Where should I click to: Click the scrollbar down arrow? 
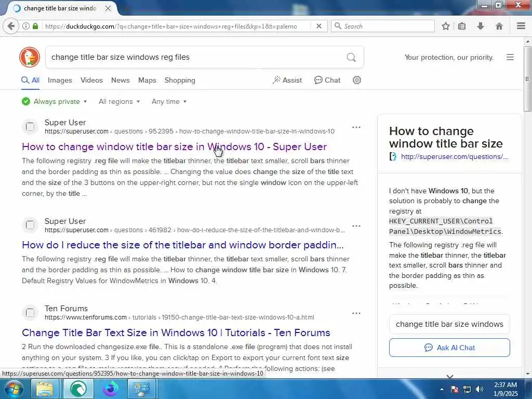pos(527,374)
